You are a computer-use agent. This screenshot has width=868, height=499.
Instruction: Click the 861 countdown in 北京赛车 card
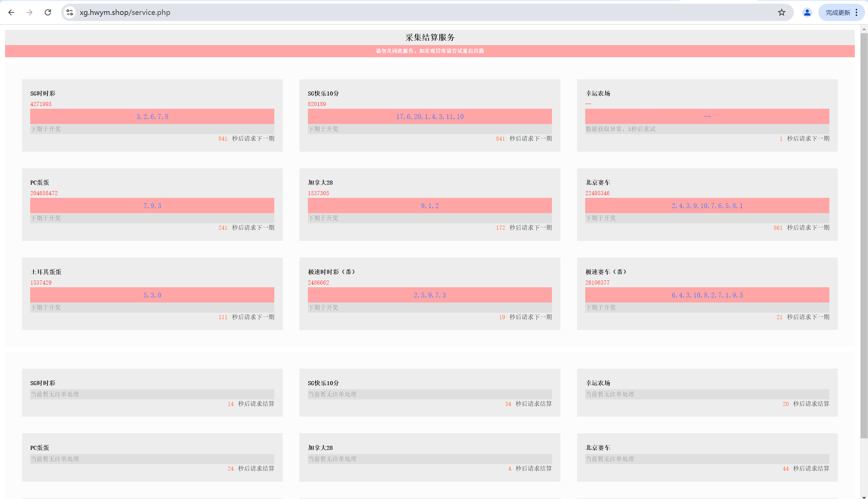click(x=778, y=228)
